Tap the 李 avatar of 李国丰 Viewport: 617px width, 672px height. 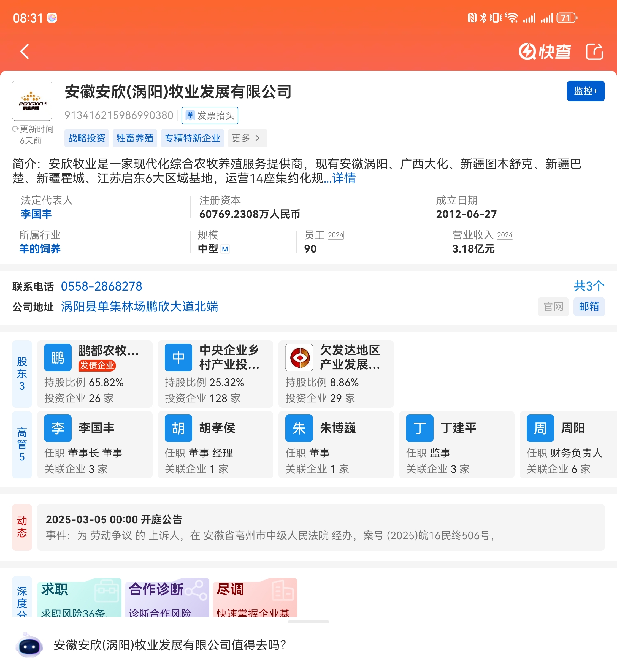(58, 428)
